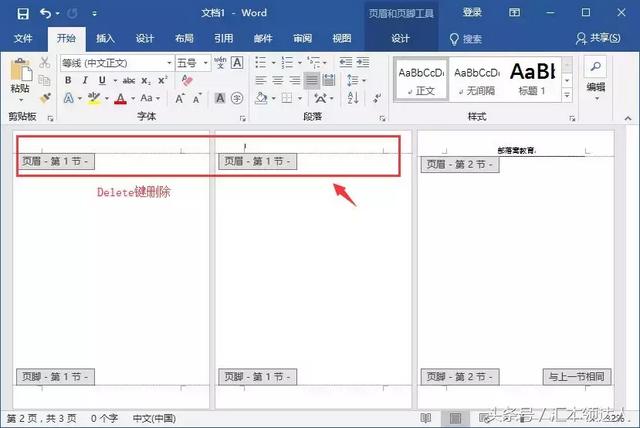Center the paragraph text

(x=278, y=80)
